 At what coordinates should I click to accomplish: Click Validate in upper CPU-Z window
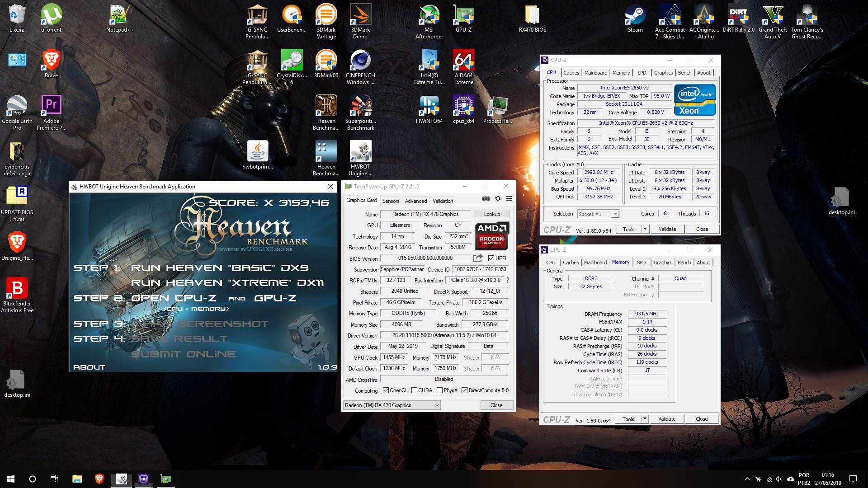[x=667, y=230]
